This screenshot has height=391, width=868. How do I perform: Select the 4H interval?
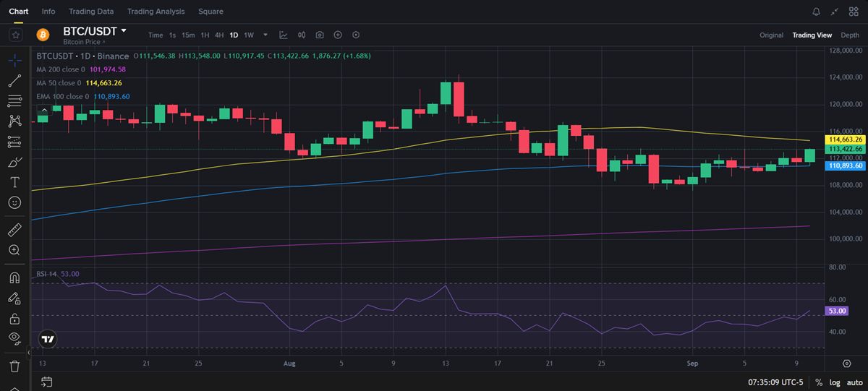(x=219, y=35)
